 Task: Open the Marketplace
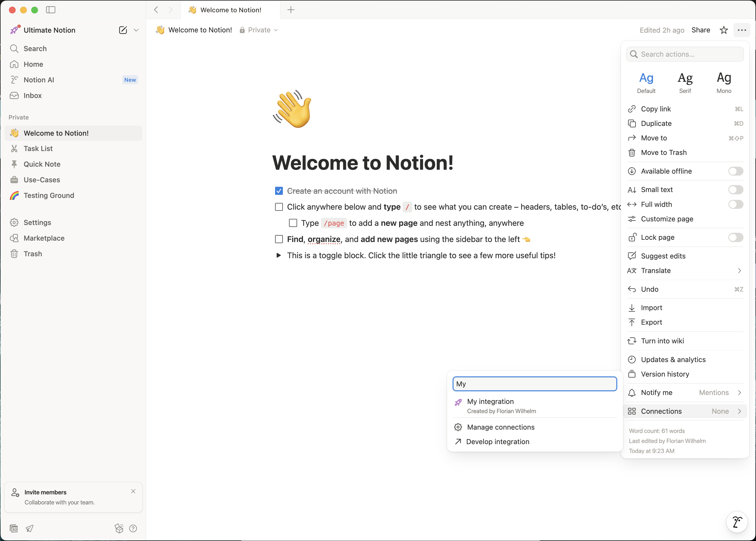pos(73,238)
